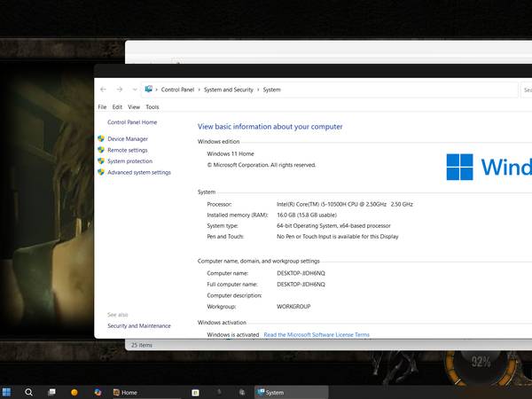The height and width of the screenshot is (399, 532).
Task: Open the View menu
Action: click(x=134, y=107)
